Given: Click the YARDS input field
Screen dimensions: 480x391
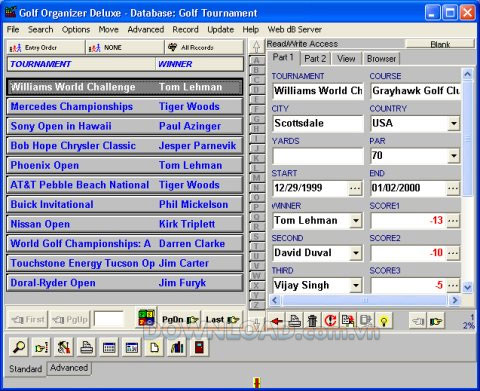Looking at the screenshot, I should click(318, 156).
